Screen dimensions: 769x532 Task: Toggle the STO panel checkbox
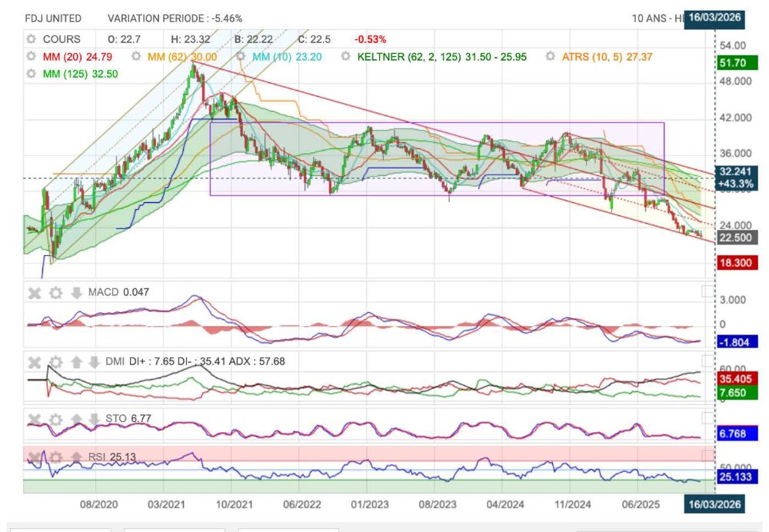tap(707, 418)
